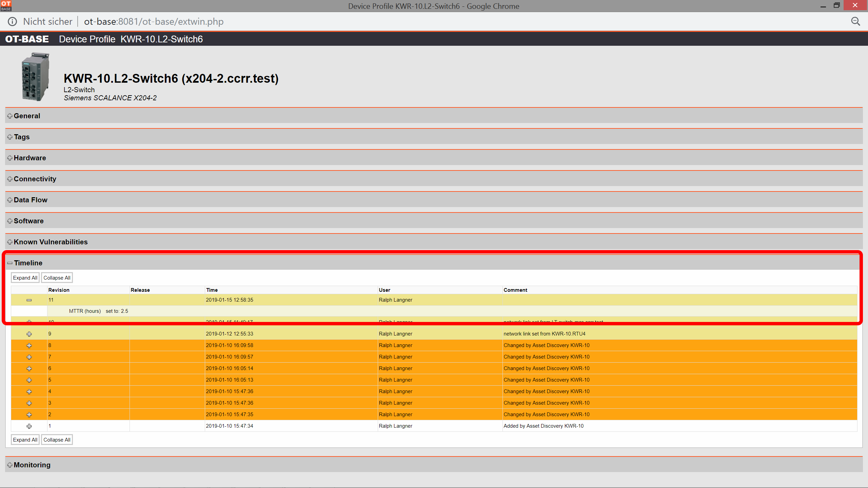Screen dimensions: 868x488
Task: Expand revision 7 row
Action: [29, 357]
